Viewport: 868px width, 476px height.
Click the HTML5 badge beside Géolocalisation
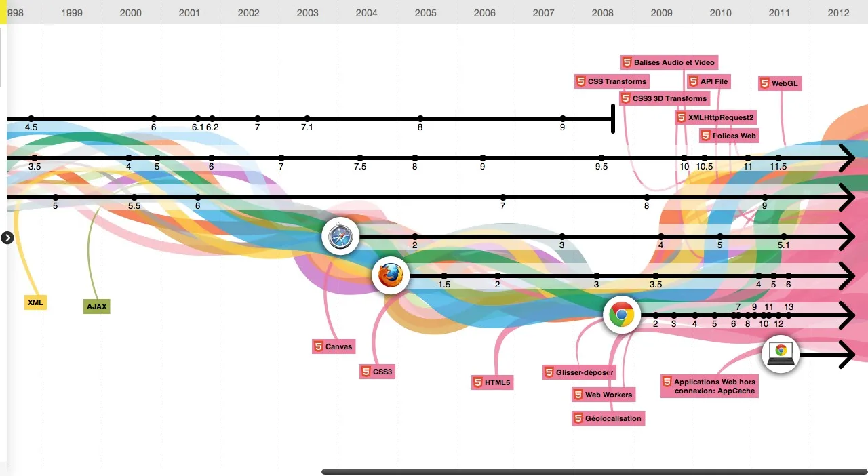[x=578, y=418]
